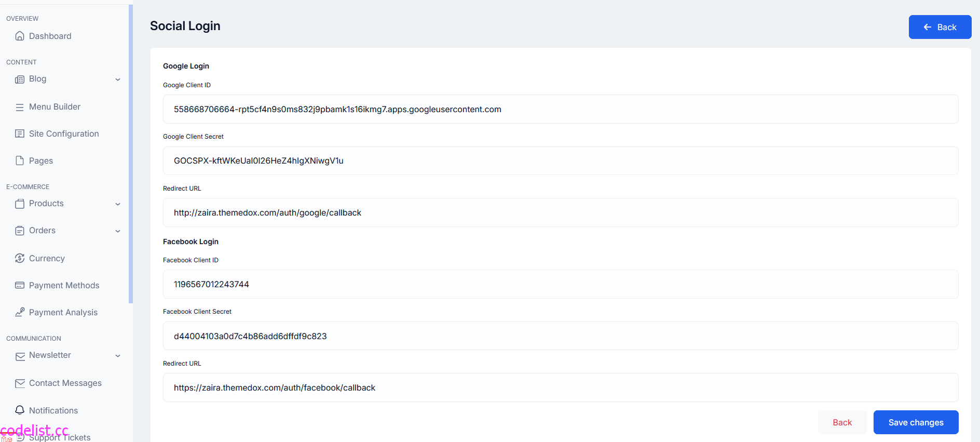The height and width of the screenshot is (442, 980).
Task: Click the Dashboard home icon
Action: (20, 36)
